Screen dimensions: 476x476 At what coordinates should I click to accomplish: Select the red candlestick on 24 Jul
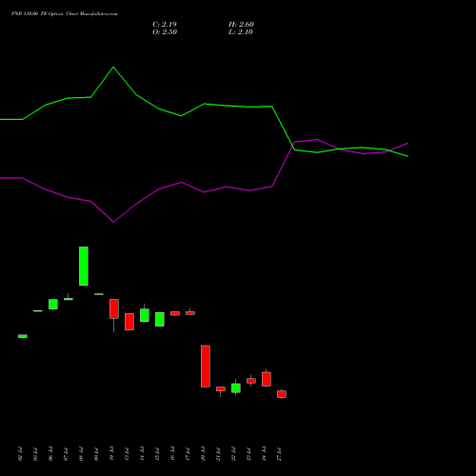click(267, 379)
